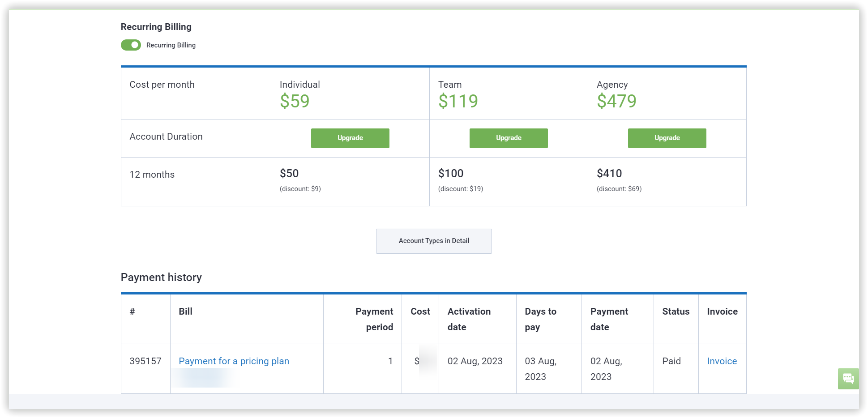The width and height of the screenshot is (868, 418).
Task: Click the Activation date column header
Action: (x=469, y=319)
